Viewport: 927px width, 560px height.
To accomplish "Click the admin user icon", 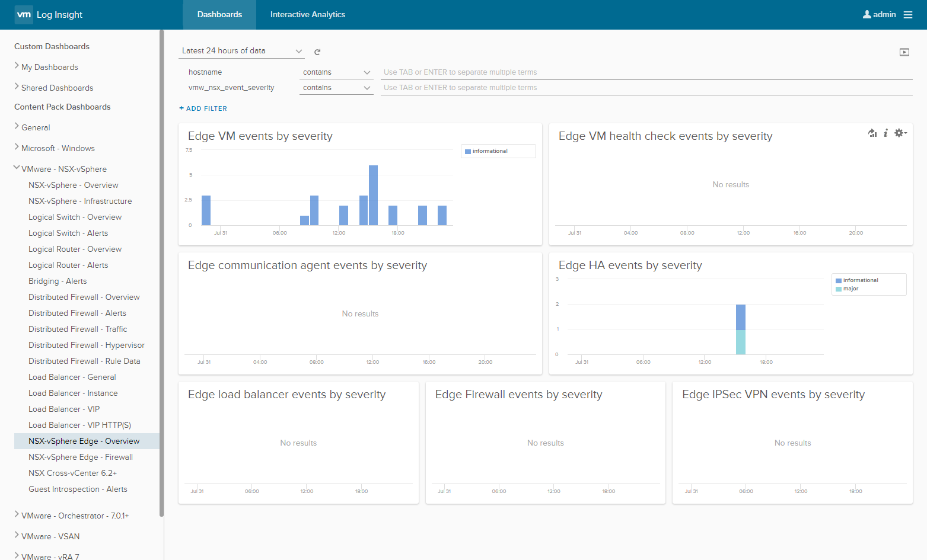I will pyautogui.click(x=867, y=15).
